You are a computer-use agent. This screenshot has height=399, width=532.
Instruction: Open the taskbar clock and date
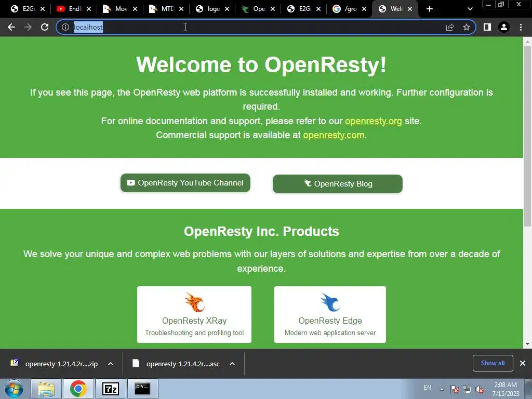click(x=506, y=389)
